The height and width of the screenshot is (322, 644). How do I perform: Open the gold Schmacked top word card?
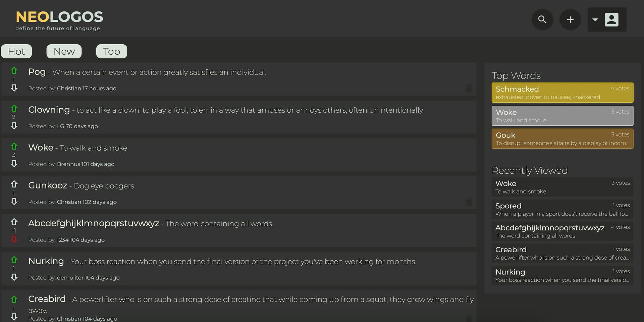click(x=562, y=93)
